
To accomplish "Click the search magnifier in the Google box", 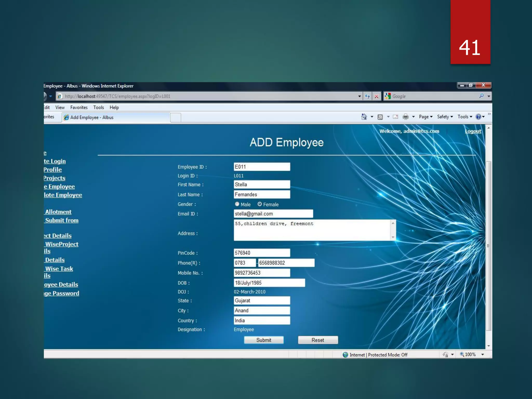I will point(481,96).
